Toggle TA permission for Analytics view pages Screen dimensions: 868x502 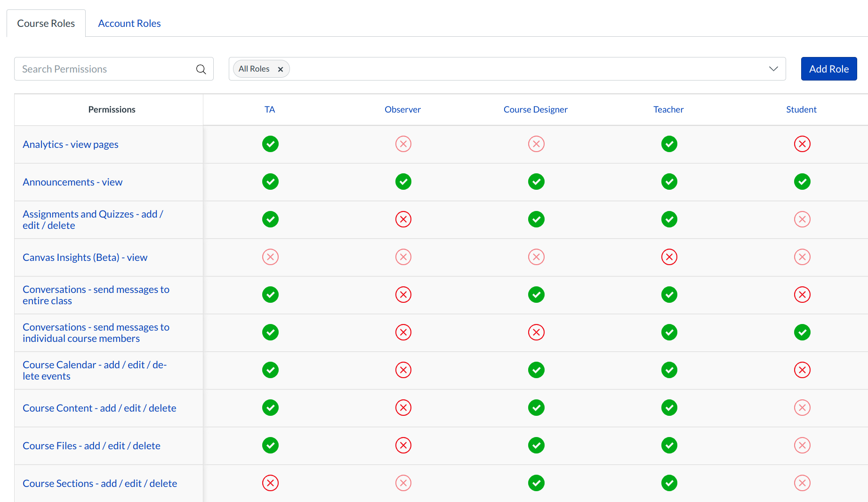[270, 144]
